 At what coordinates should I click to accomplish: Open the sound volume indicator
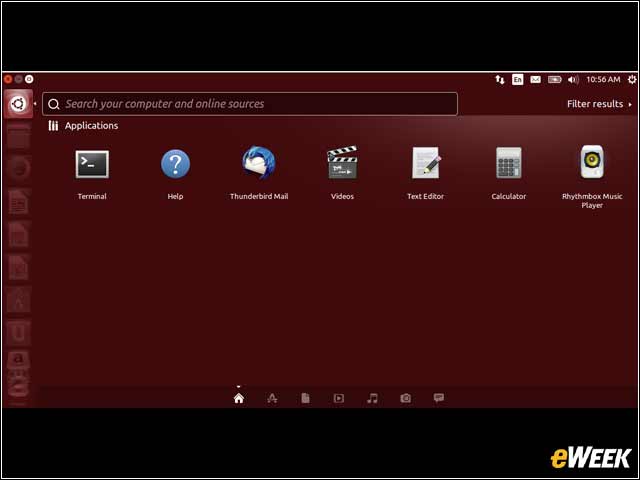click(573, 80)
